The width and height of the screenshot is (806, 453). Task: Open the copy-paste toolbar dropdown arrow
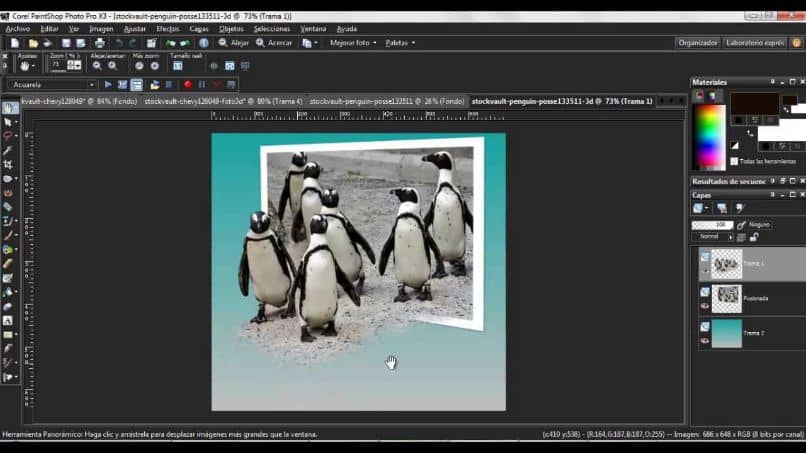pyautogui.click(x=316, y=43)
